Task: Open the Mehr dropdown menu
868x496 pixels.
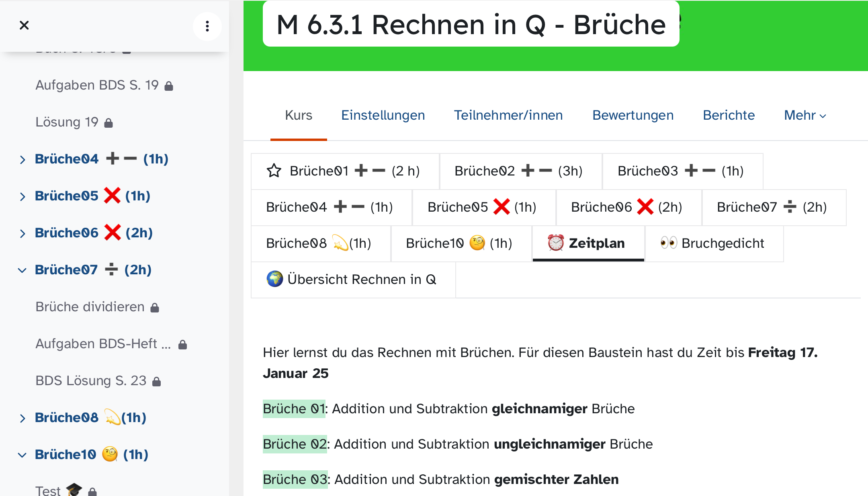Action: [x=805, y=115]
